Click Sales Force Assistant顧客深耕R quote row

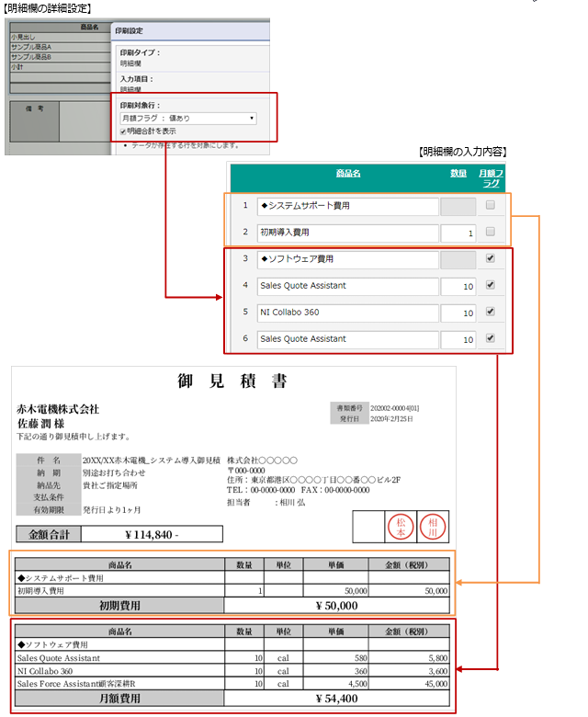click(232, 684)
